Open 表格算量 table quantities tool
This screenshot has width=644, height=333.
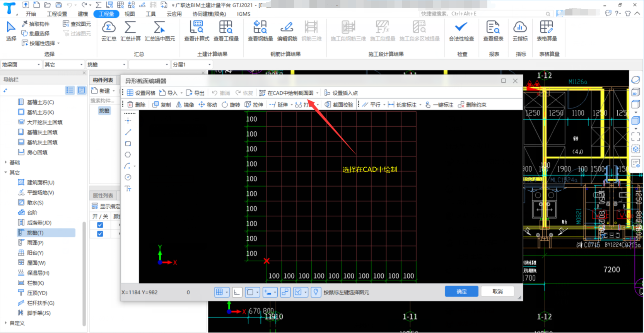coord(547,31)
